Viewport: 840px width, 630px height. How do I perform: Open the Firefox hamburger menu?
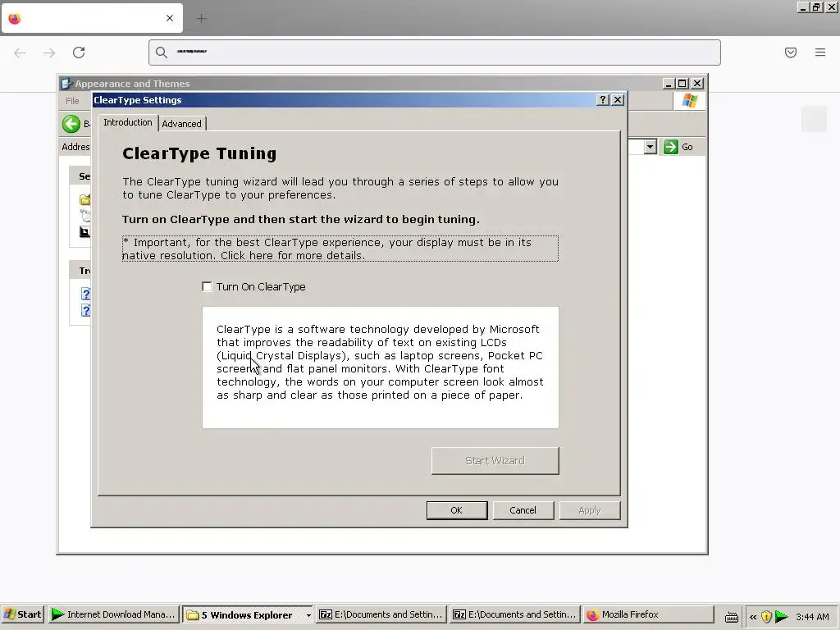point(820,52)
